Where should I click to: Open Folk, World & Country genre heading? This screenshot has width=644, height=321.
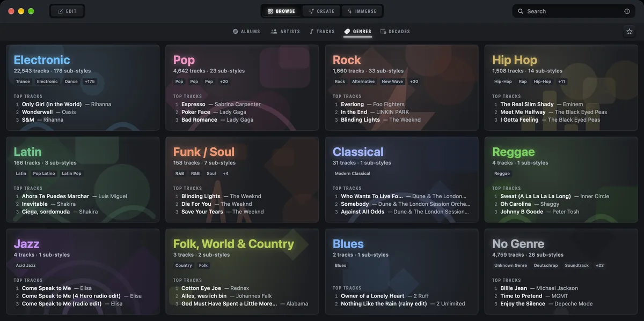[x=233, y=244]
